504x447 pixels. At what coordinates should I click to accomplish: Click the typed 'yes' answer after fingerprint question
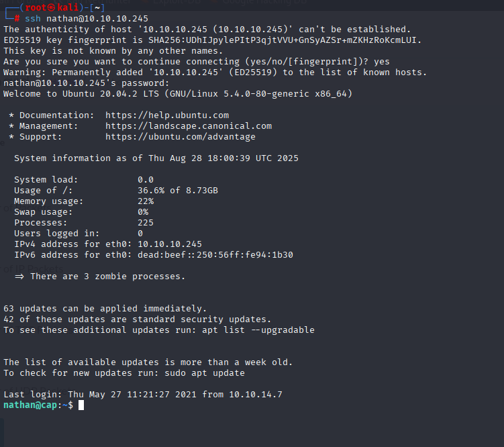pyautogui.click(x=382, y=62)
